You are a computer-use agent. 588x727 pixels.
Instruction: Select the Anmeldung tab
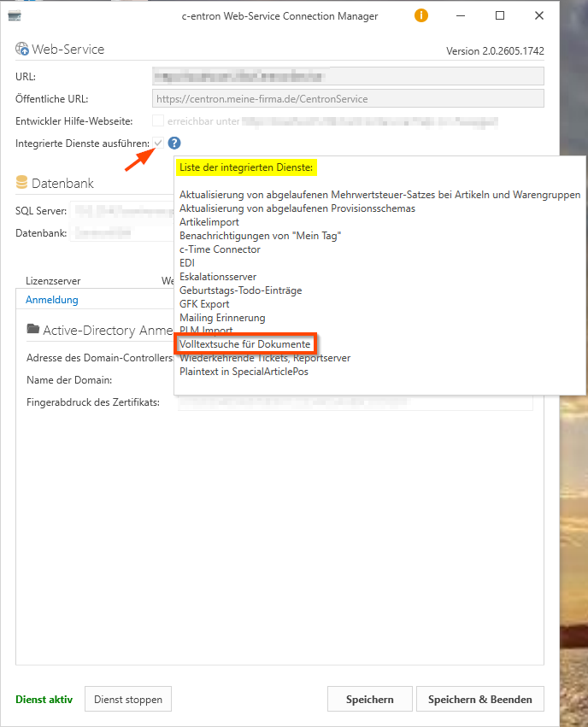pos(52,300)
